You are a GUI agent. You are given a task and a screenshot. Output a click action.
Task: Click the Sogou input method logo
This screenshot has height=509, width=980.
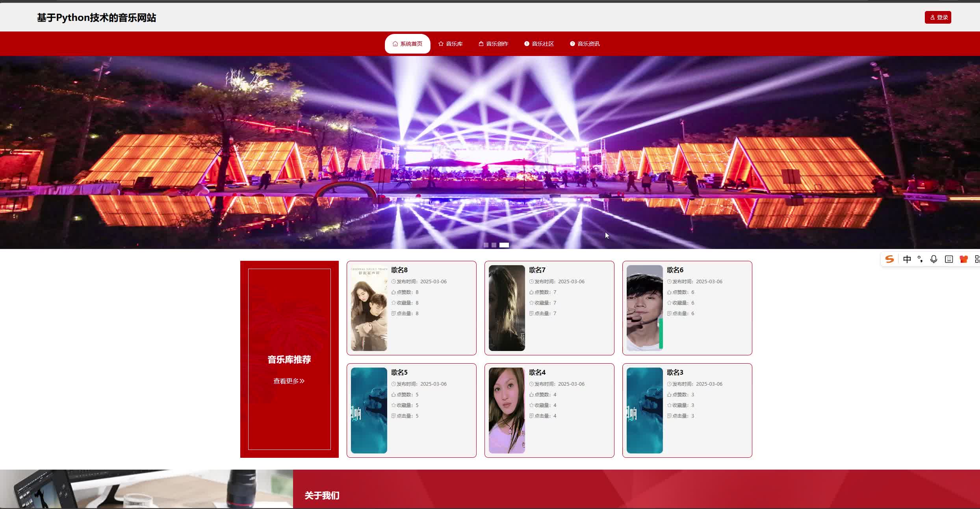889,259
